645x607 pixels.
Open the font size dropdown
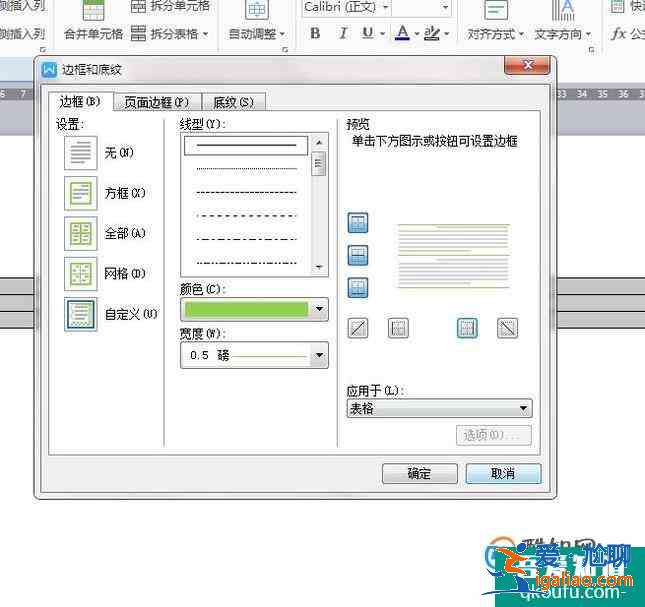click(445, 7)
